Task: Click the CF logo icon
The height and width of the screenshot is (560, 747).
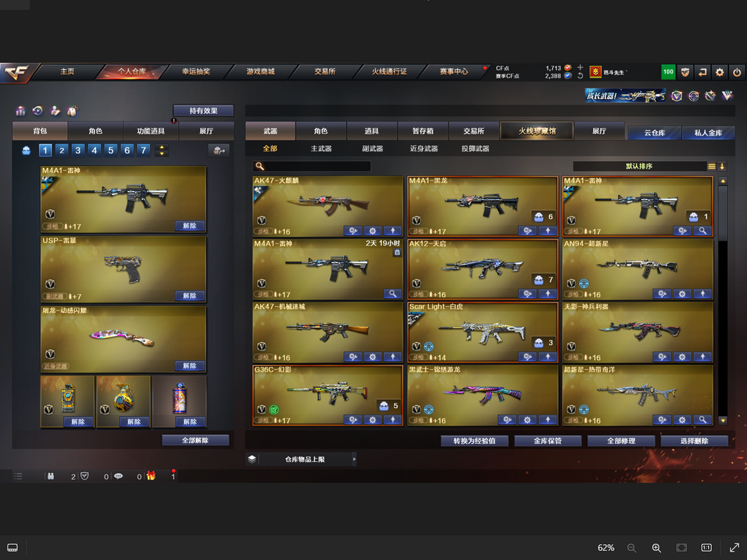Action: [x=16, y=73]
